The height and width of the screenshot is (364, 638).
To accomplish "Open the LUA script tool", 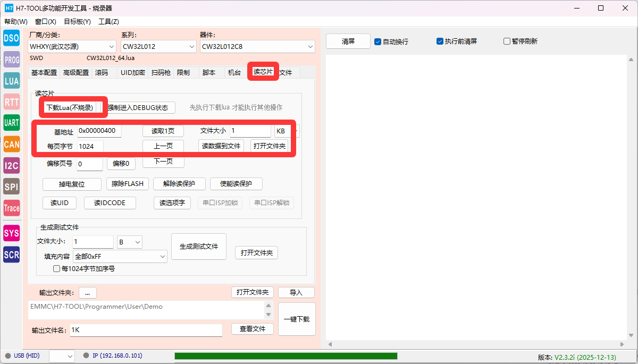I will 11,81.
